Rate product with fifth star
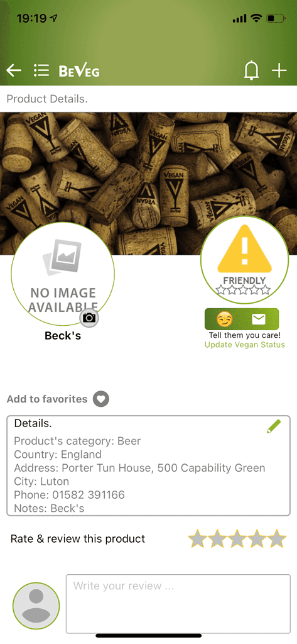The image size is (297, 644). [277, 538]
